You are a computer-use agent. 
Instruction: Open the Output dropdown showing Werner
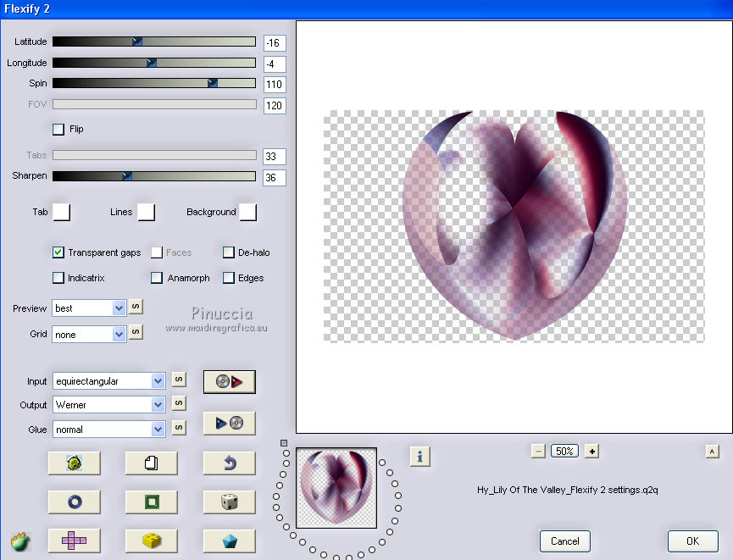(x=109, y=405)
